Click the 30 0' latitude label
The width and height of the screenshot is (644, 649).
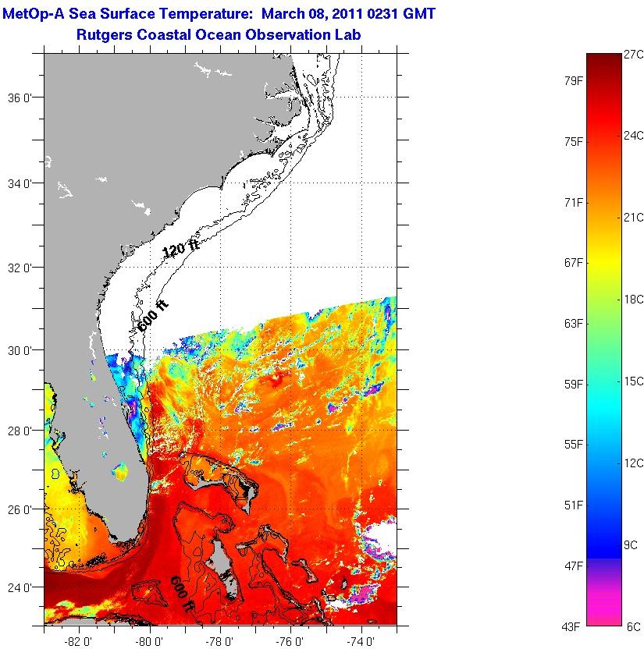click(20, 350)
